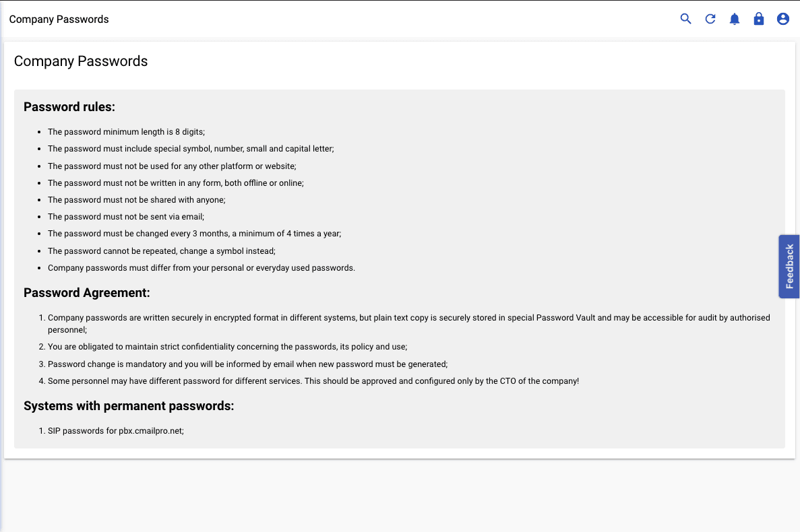Open the Feedback side tab
The height and width of the screenshot is (532, 800).
(x=789, y=266)
